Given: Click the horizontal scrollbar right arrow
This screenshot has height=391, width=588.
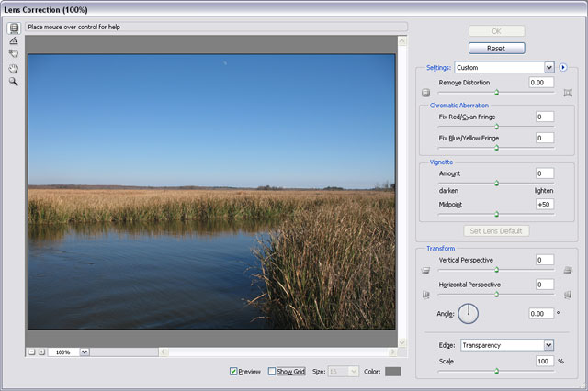Looking at the screenshot, I should [392, 352].
